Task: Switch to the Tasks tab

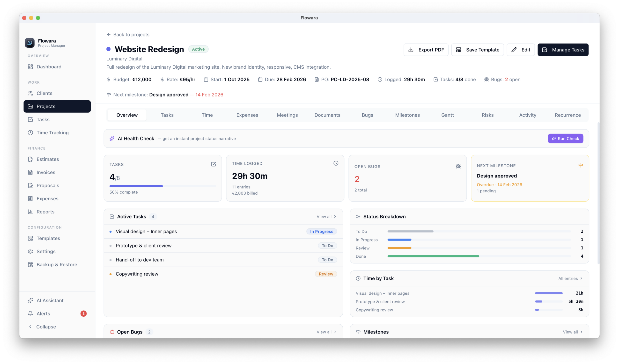Action: [x=167, y=115]
